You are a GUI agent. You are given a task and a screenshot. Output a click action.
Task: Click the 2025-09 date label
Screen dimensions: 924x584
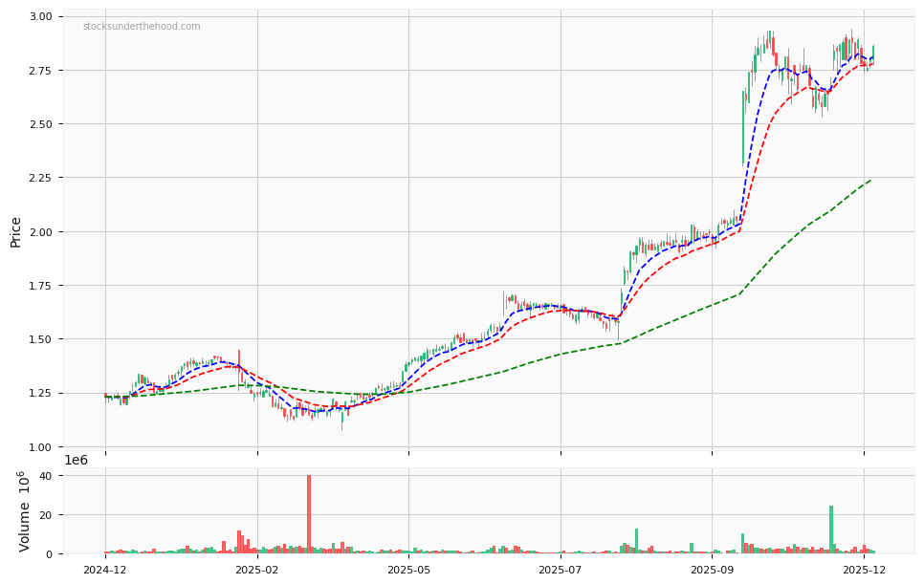click(x=711, y=570)
